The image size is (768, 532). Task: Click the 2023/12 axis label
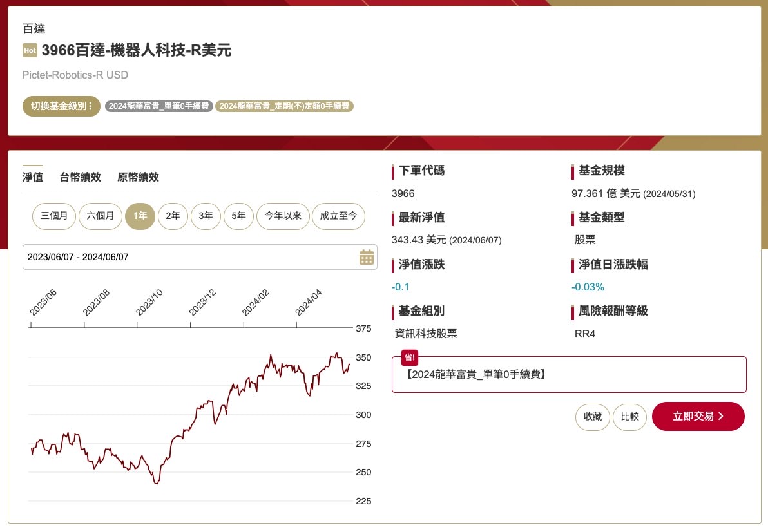[x=202, y=303]
